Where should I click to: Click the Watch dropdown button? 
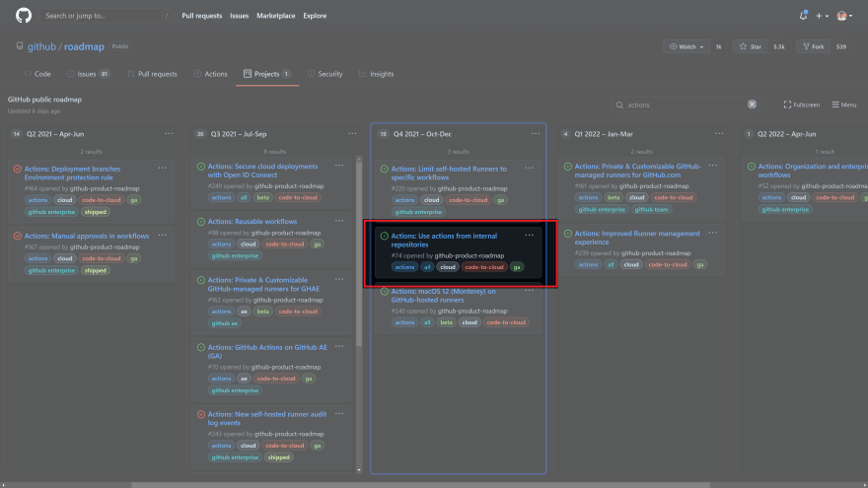687,46
